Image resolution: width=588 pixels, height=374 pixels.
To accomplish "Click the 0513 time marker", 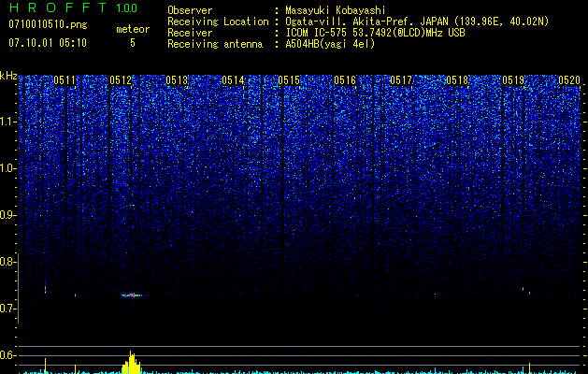I will pos(177,80).
